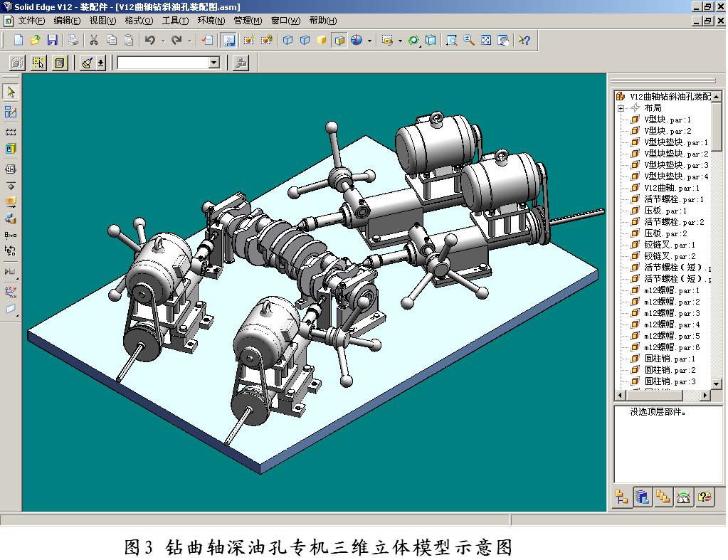Click the tree vertical scrollbar down arrow
The image size is (728, 560).
(x=717, y=384)
